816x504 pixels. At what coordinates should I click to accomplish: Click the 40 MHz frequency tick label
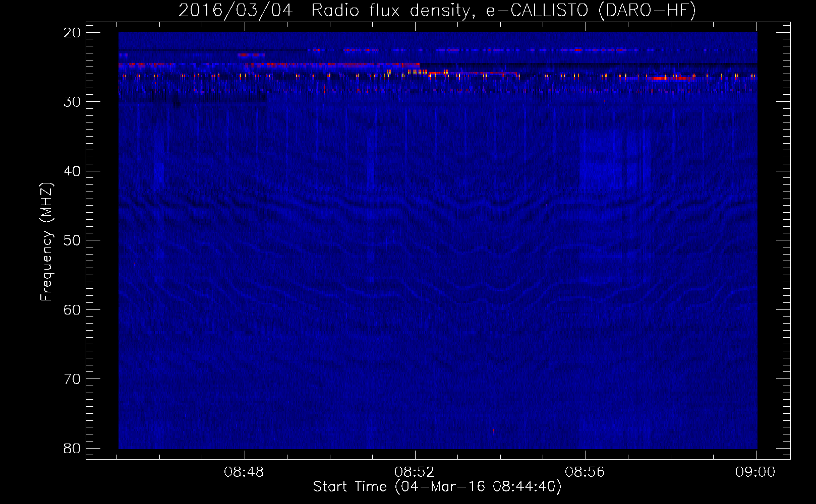pos(72,171)
